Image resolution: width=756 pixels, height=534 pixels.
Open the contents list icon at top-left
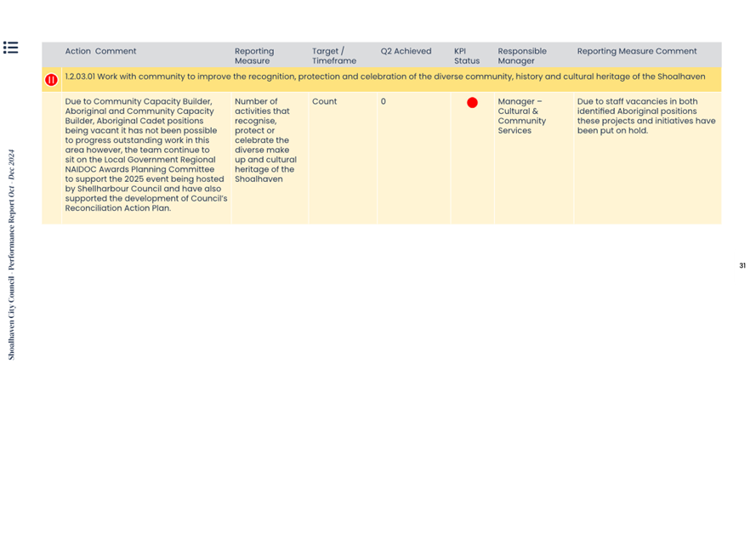(x=10, y=48)
